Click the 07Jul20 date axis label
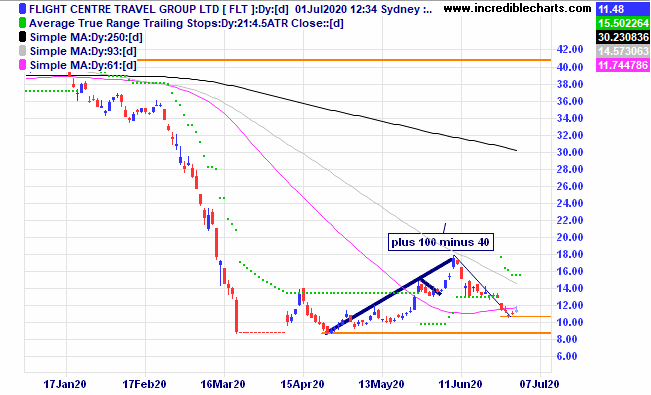Screen dimensions: 651x395 [x=539, y=384]
